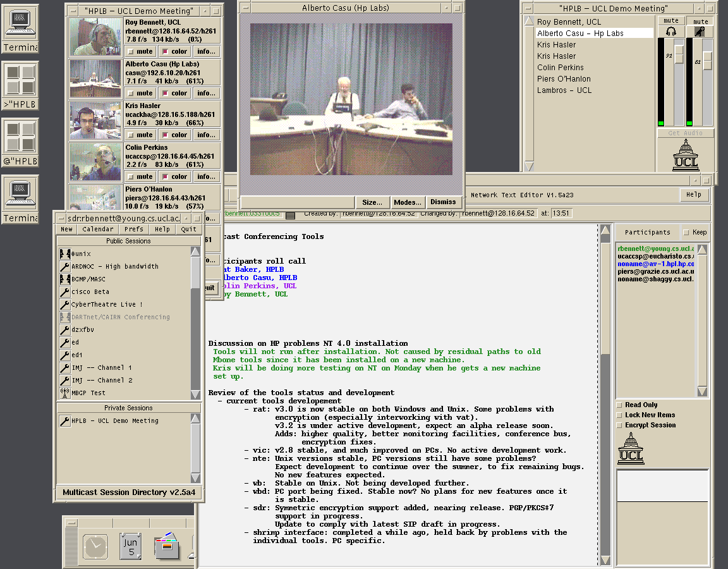Open Kris Hasler's video thumbnail
Screen dimensions: 728x569
(x=95, y=121)
